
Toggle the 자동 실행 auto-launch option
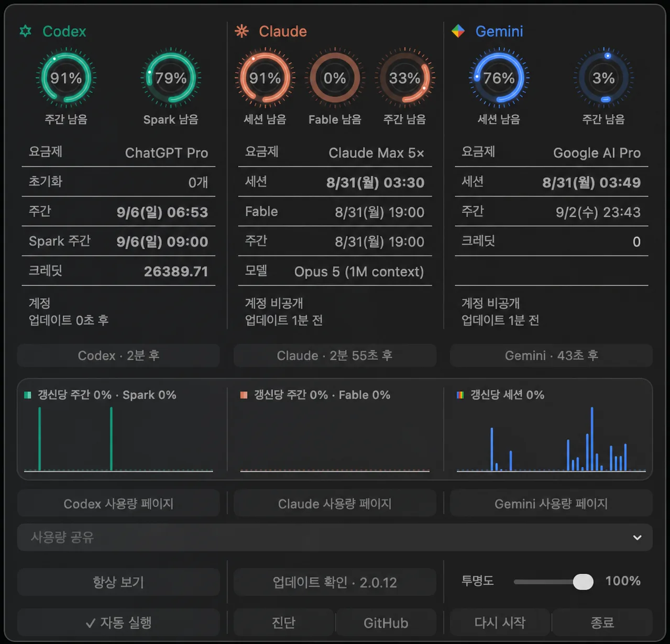pyautogui.click(x=118, y=623)
